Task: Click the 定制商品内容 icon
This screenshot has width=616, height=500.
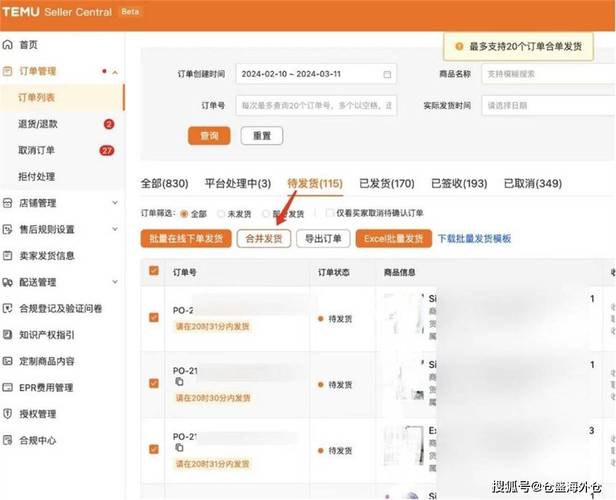Action: click(7, 361)
